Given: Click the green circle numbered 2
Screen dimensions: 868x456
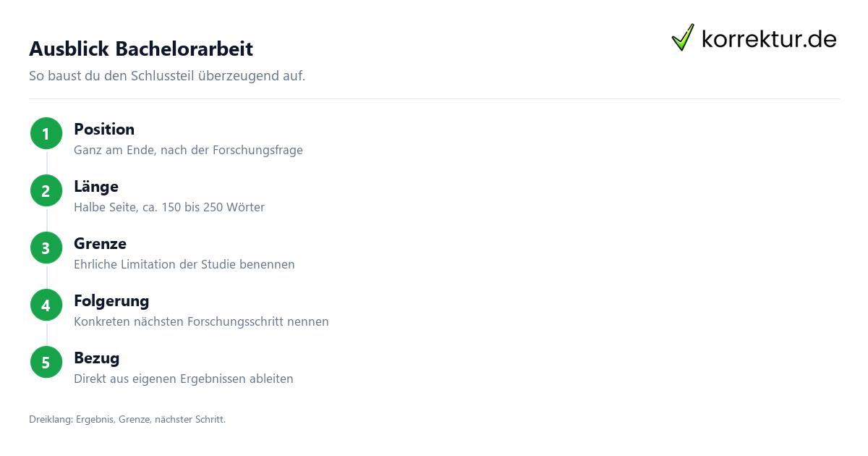Looking at the screenshot, I should (46, 191).
